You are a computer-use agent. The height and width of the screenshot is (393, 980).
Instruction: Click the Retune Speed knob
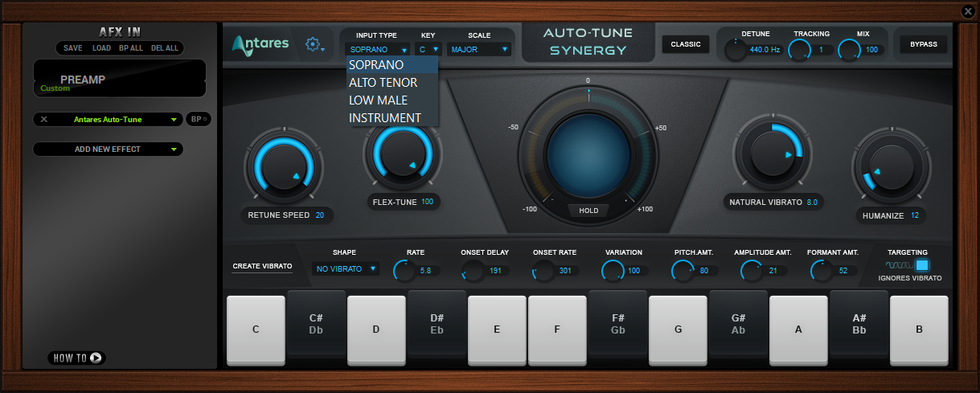click(283, 168)
